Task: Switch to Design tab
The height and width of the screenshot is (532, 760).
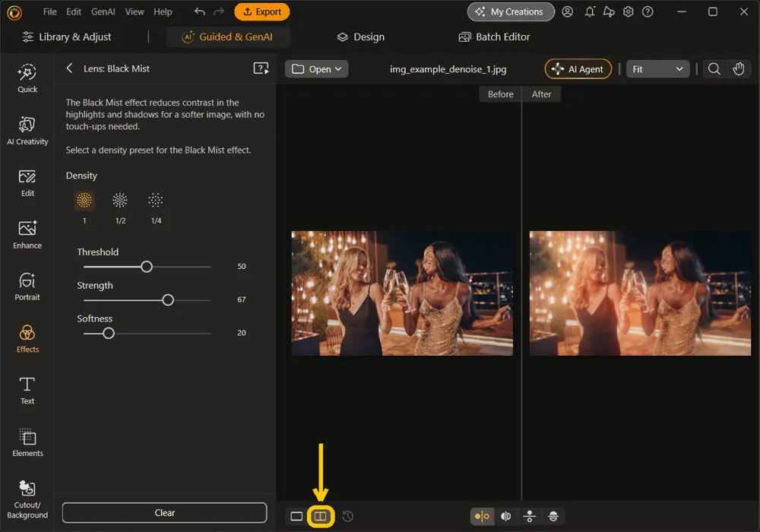Action: tap(360, 36)
